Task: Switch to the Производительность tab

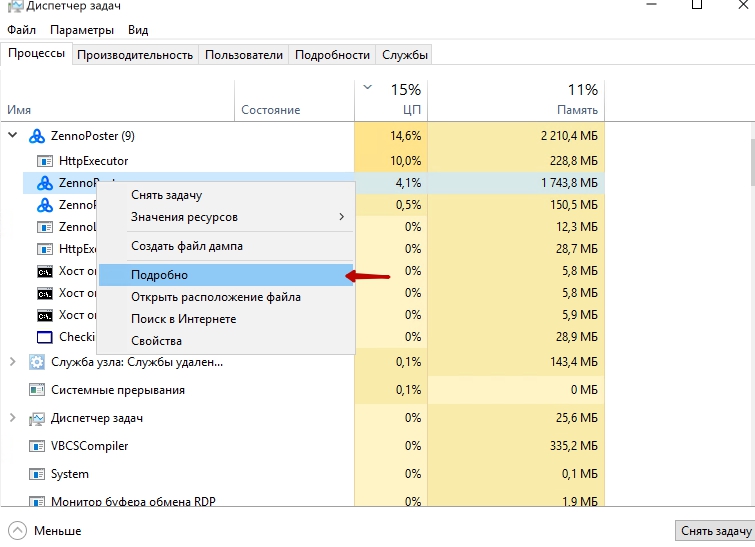Action: pos(135,55)
